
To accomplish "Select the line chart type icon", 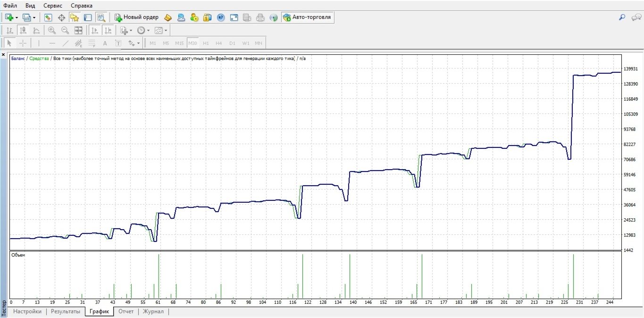I will coord(36,30).
